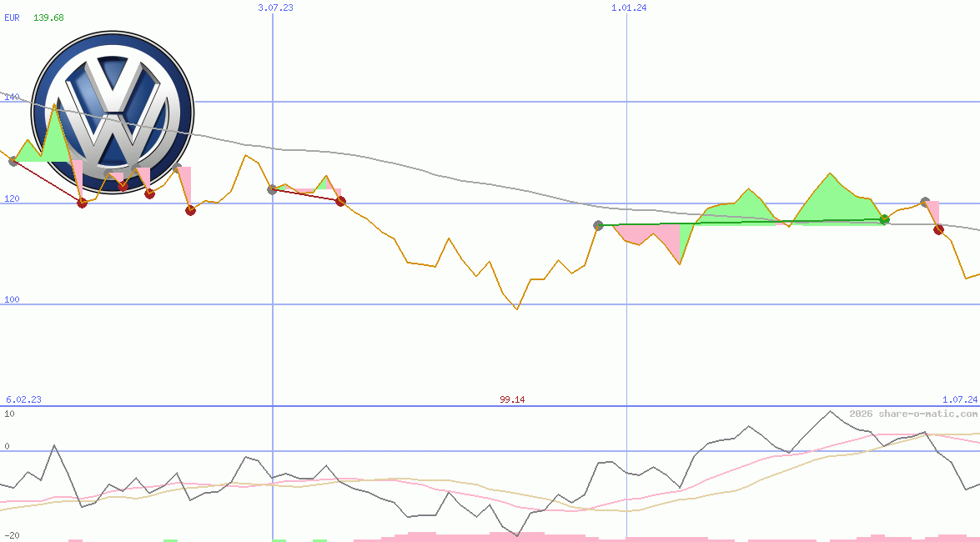
Task: Click the 3.07.23 date label
Action: [x=275, y=8]
